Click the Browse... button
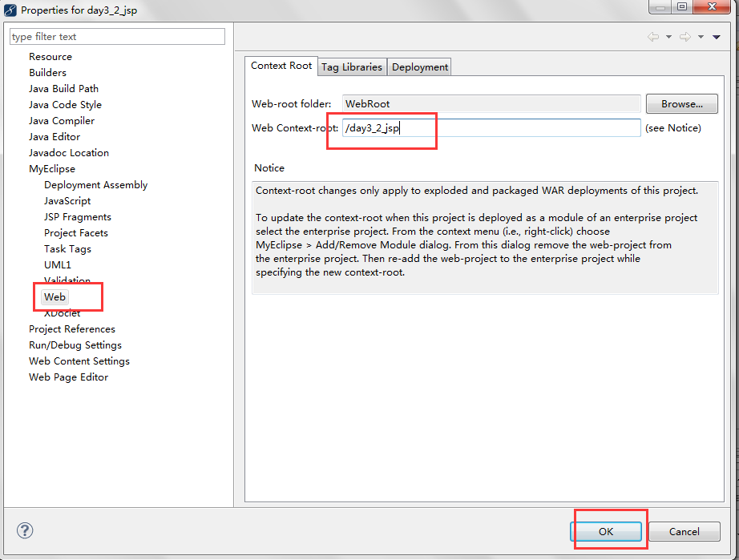Image resolution: width=739 pixels, height=560 pixels. click(x=681, y=103)
